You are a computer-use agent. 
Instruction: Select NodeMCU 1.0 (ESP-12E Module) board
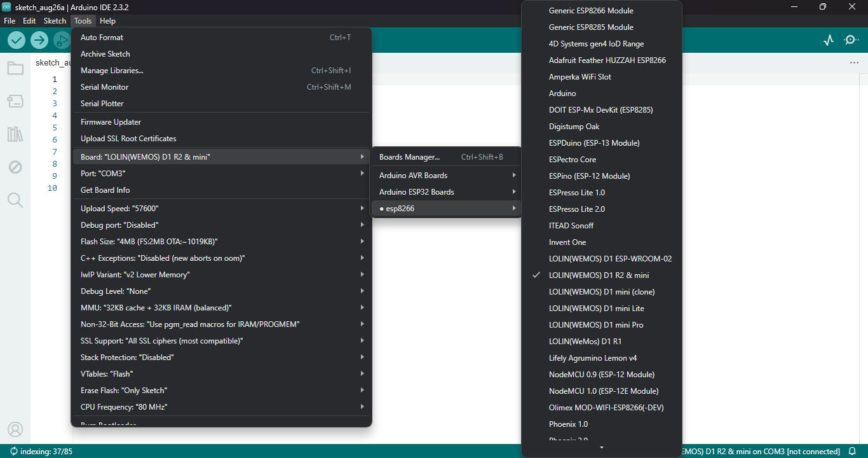pyautogui.click(x=602, y=391)
